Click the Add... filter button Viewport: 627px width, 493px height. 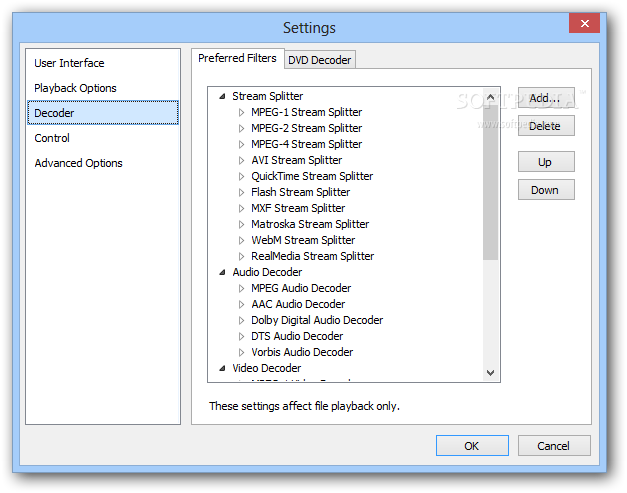(546, 98)
